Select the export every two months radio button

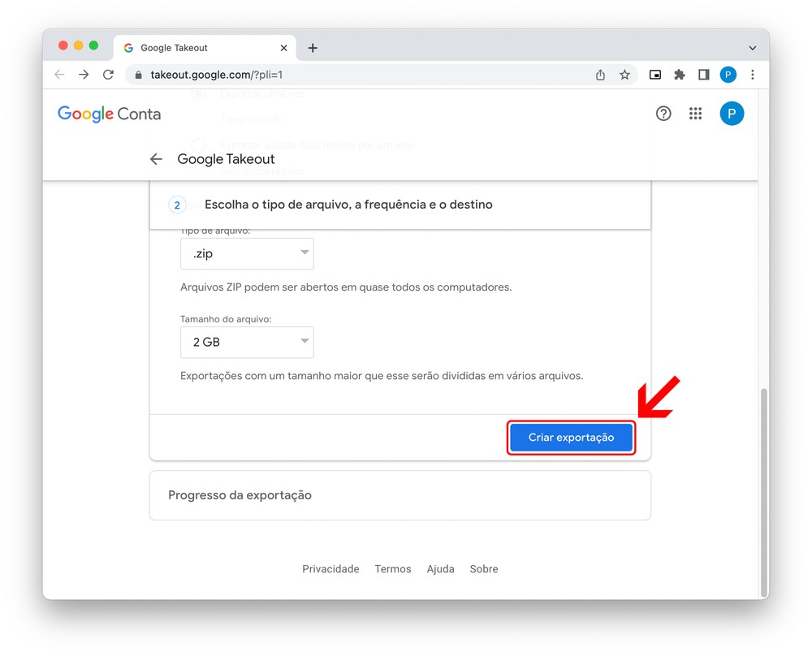(x=198, y=145)
